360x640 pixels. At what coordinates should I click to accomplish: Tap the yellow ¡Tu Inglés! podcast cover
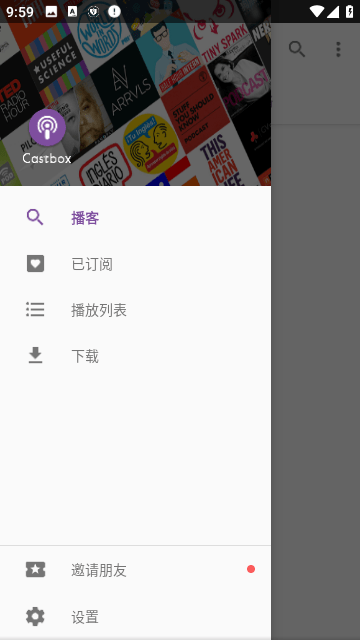pos(151,144)
